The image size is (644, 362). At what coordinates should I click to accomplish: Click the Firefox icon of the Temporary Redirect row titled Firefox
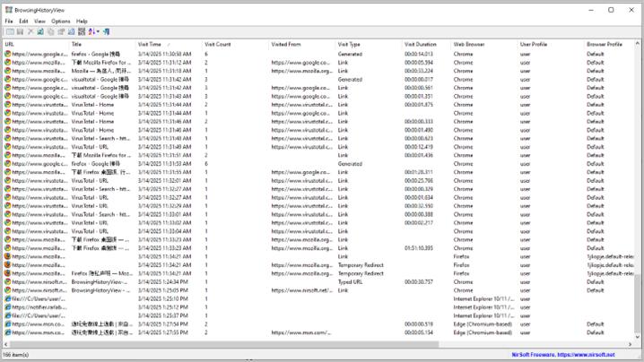(7, 273)
